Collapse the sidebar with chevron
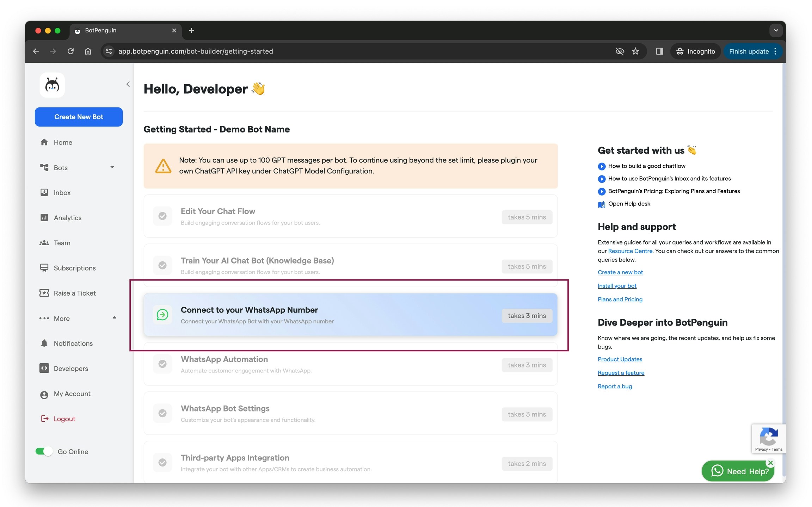 (128, 84)
